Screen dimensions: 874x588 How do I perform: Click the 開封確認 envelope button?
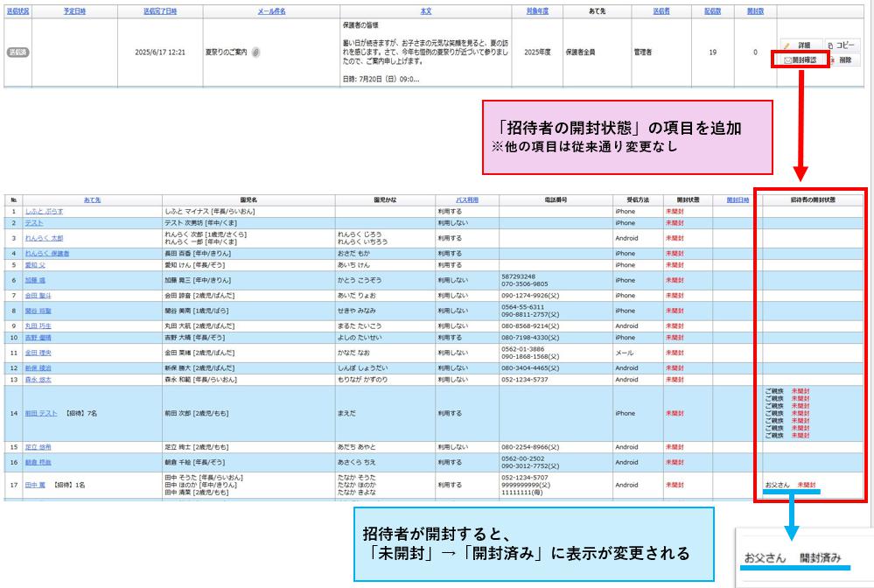coord(799,60)
